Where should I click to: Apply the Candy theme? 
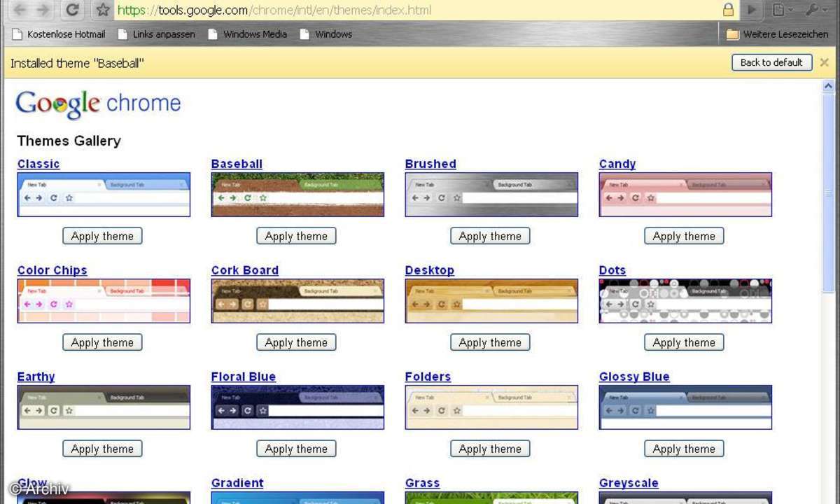pyautogui.click(x=684, y=236)
